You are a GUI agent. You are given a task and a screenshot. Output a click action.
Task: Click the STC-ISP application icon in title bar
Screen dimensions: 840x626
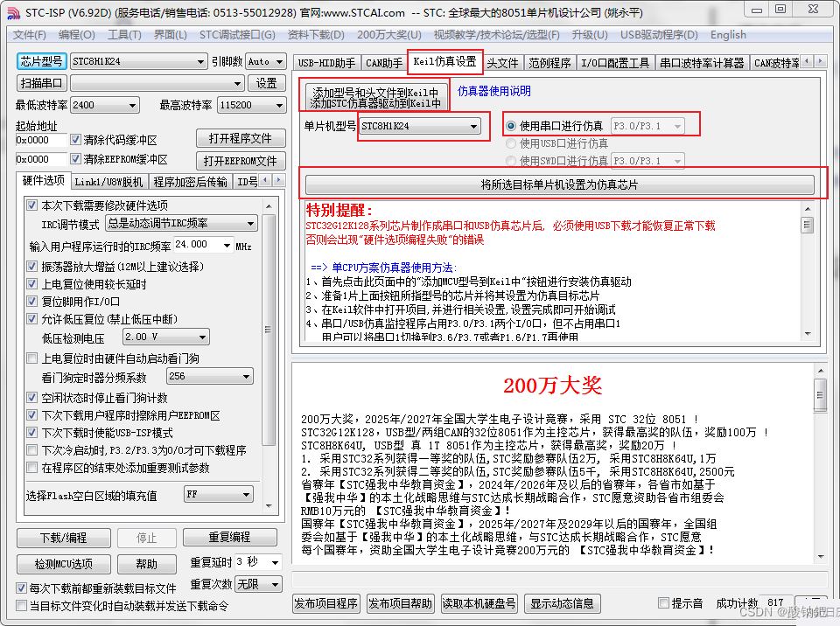[13, 12]
